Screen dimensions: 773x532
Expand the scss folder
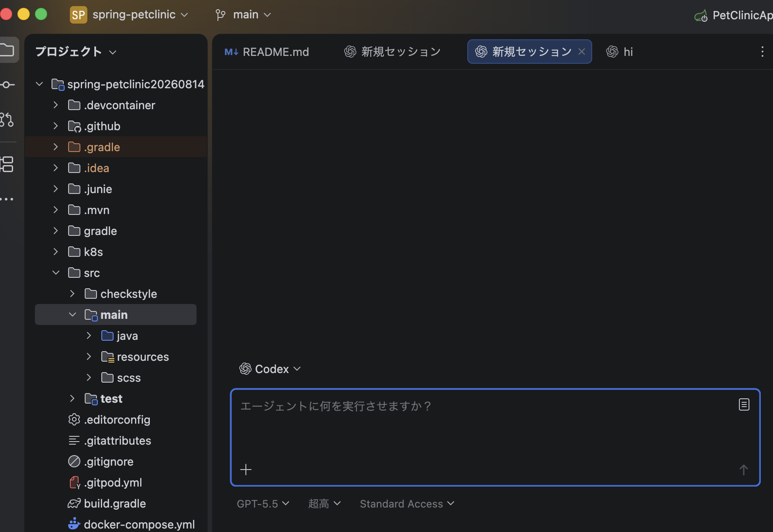(89, 377)
